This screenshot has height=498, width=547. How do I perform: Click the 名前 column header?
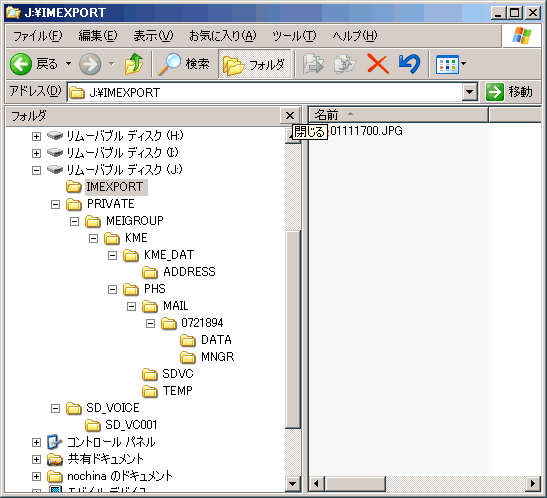click(398, 115)
